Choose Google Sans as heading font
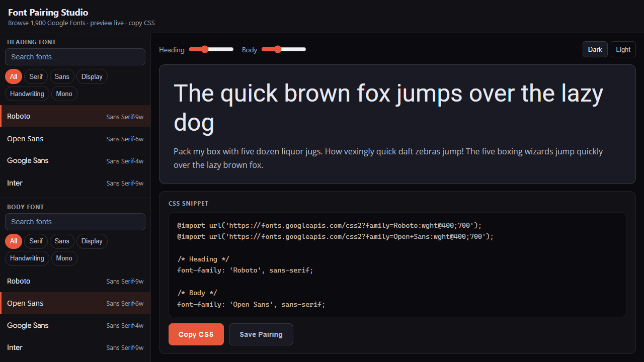This screenshot has width=644, height=362. tap(75, 161)
